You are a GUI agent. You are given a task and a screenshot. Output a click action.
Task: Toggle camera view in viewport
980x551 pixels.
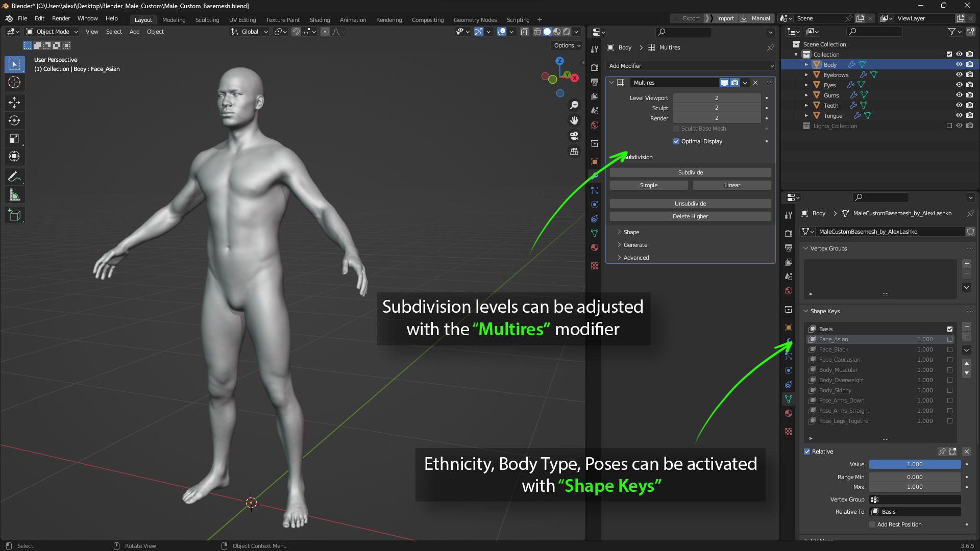click(574, 136)
